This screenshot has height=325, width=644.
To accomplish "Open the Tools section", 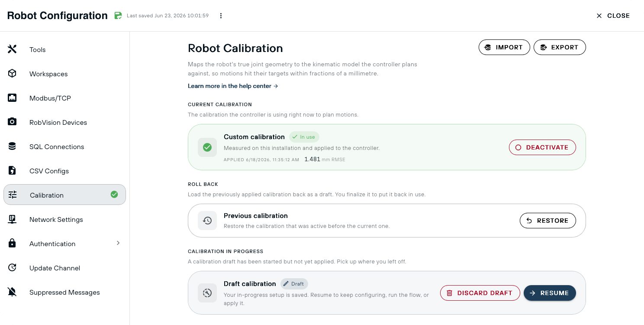I will (65, 49).
